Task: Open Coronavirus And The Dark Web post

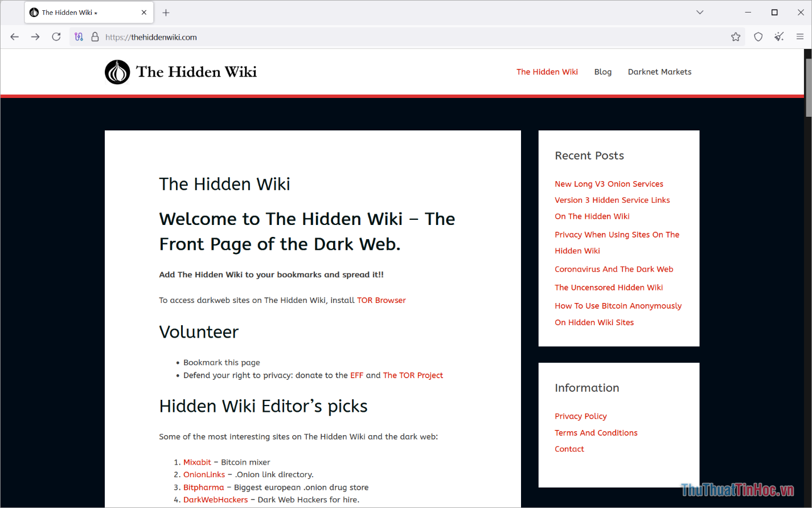Action: click(x=614, y=269)
